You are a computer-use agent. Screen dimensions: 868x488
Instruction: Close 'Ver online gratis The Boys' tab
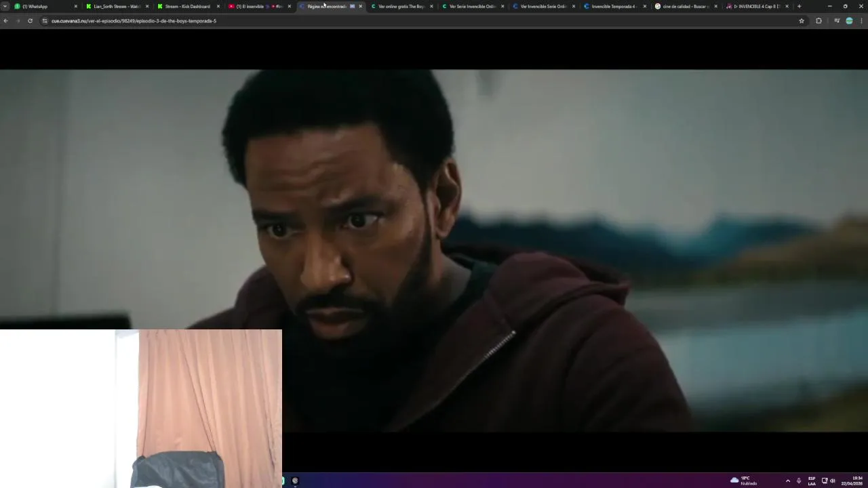[431, 6]
